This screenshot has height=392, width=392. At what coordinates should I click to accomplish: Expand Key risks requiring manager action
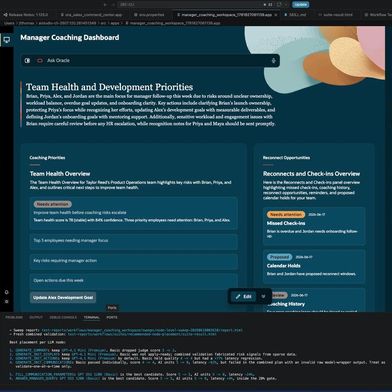click(134, 261)
